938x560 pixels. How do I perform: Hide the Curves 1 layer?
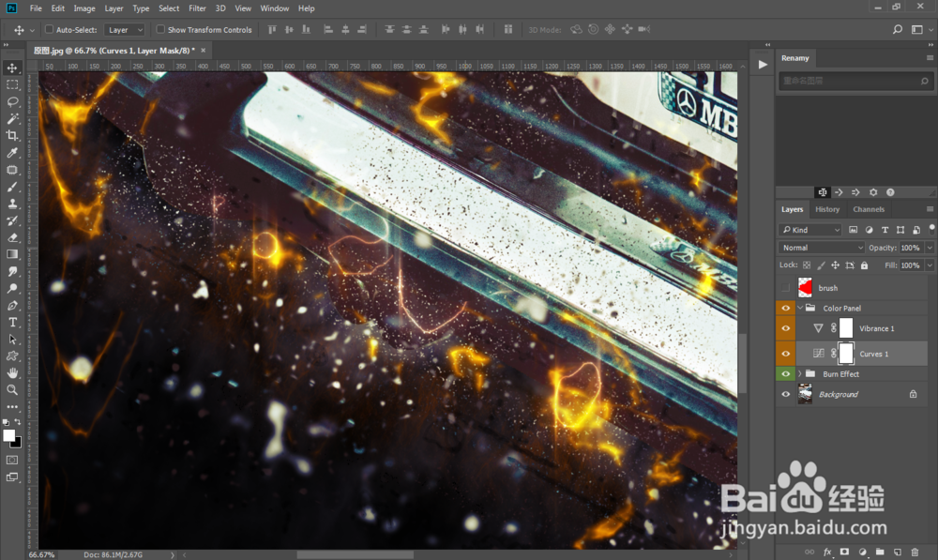click(785, 354)
